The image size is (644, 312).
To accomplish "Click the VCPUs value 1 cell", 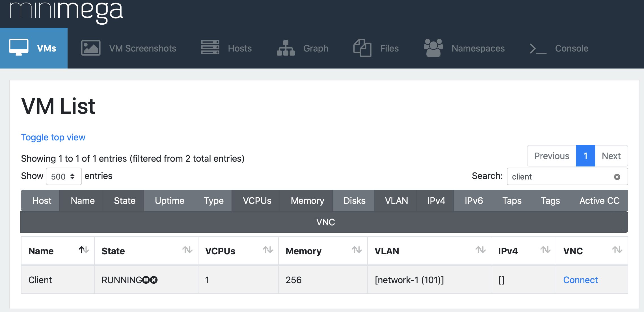I will coord(238,280).
